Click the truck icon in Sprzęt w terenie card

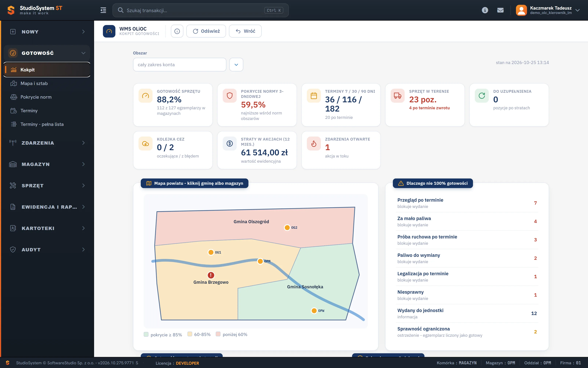point(397,96)
